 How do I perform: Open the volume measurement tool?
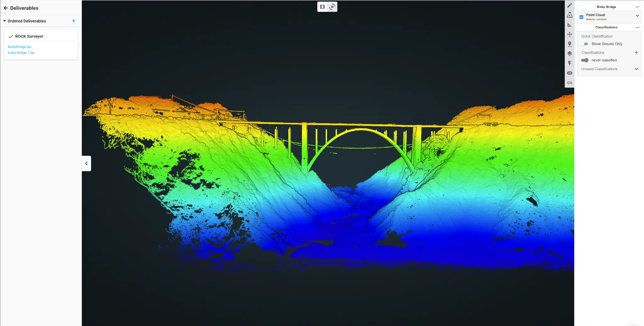[x=570, y=15]
